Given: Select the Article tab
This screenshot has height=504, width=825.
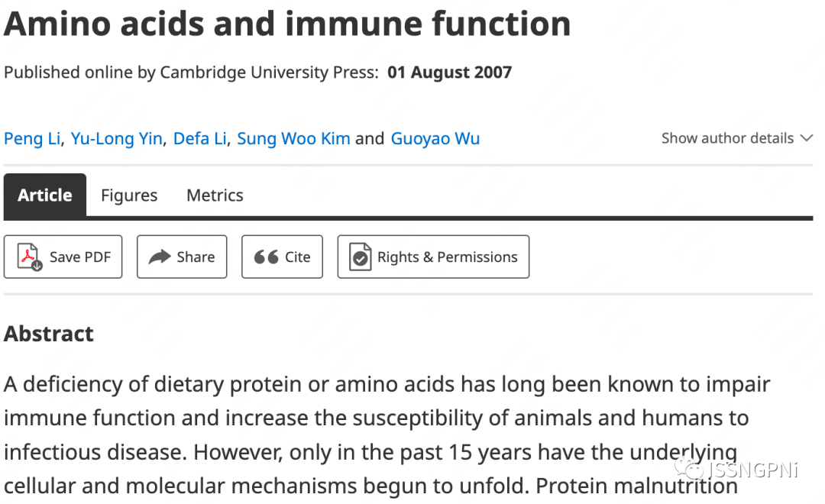Looking at the screenshot, I should click(x=44, y=195).
